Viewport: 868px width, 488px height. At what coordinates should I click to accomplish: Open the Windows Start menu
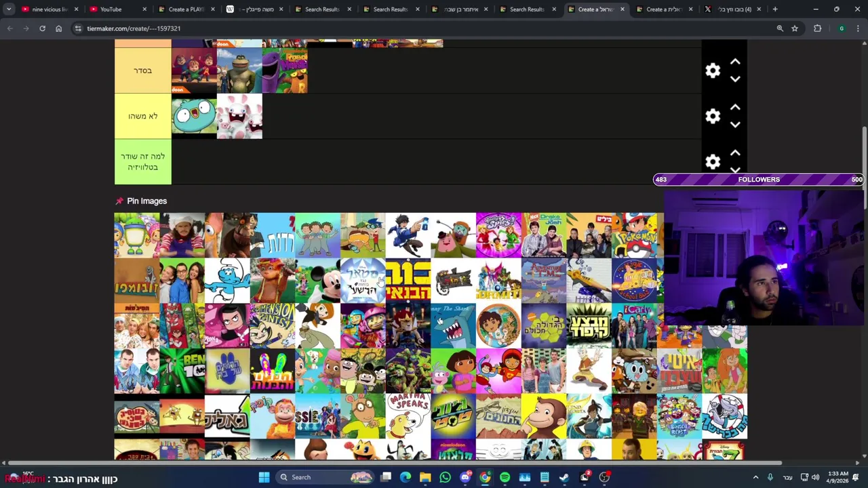click(264, 477)
